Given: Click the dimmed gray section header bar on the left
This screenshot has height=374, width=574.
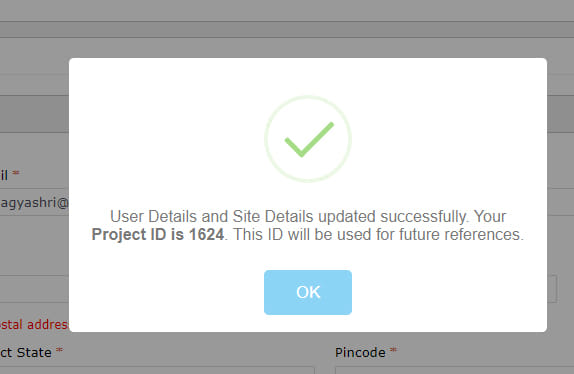Looking at the screenshot, I should [34, 114].
